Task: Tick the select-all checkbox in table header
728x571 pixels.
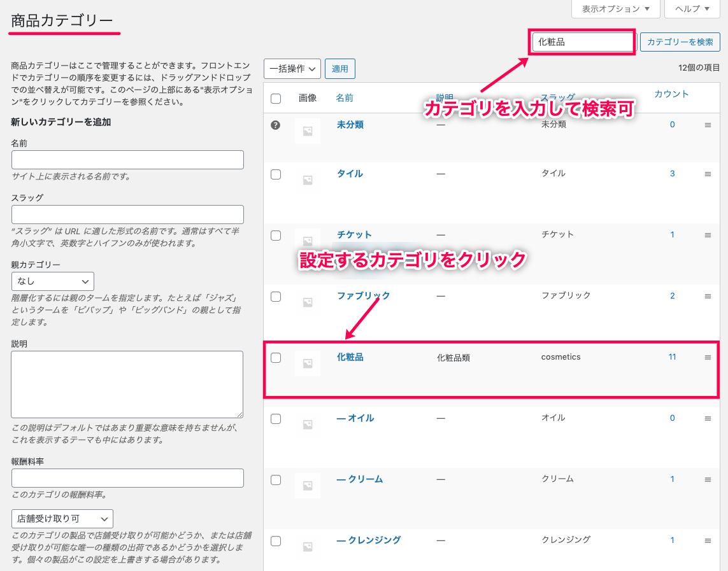Action: click(x=276, y=98)
